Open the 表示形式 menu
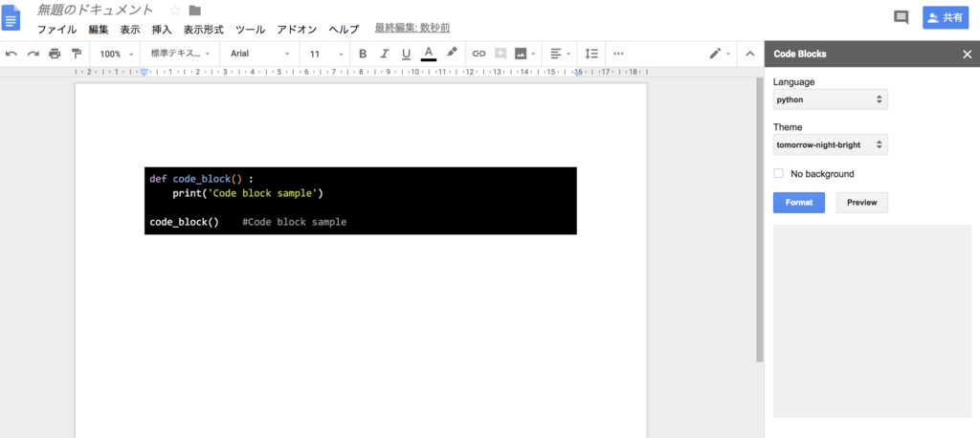Image resolution: width=980 pixels, height=438 pixels. [x=203, y=30]
